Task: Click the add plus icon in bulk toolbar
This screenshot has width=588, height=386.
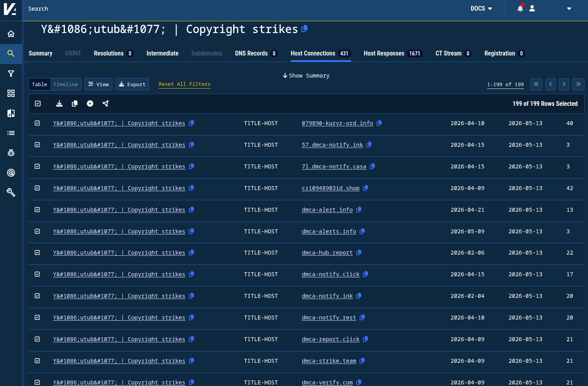Action: [90, 103]
